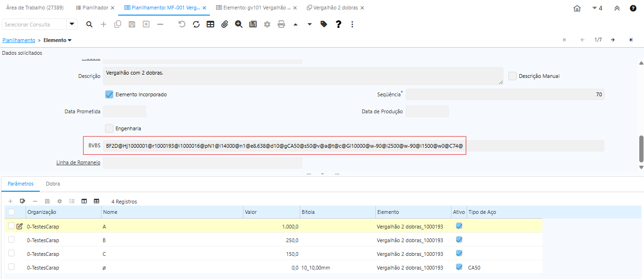Click the magnifier search icon in toolbar

[89, 25]
